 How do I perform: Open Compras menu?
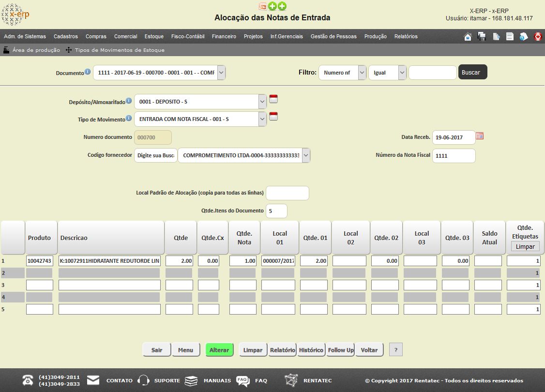point(96,36)
